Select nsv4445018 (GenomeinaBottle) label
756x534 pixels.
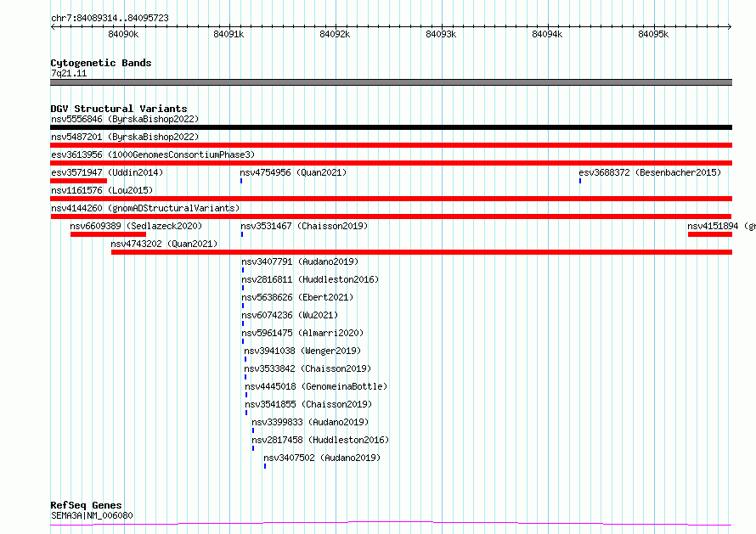coord(316,386)
